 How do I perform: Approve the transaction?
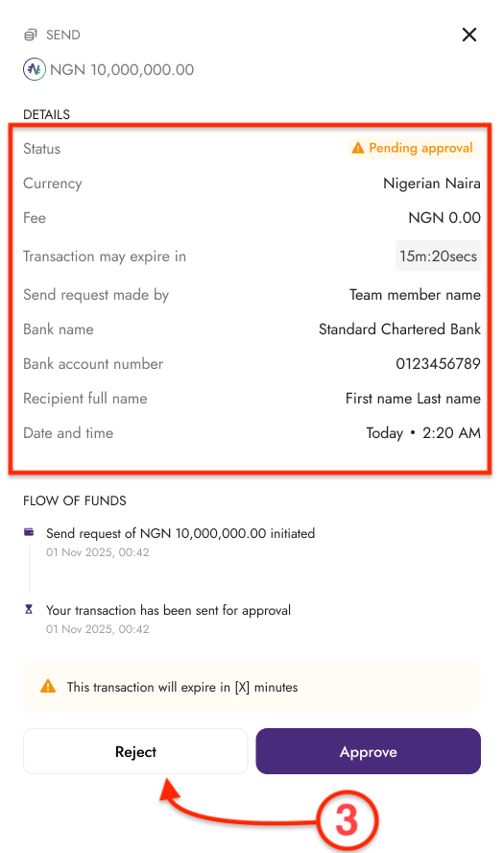tap(368, 751)
